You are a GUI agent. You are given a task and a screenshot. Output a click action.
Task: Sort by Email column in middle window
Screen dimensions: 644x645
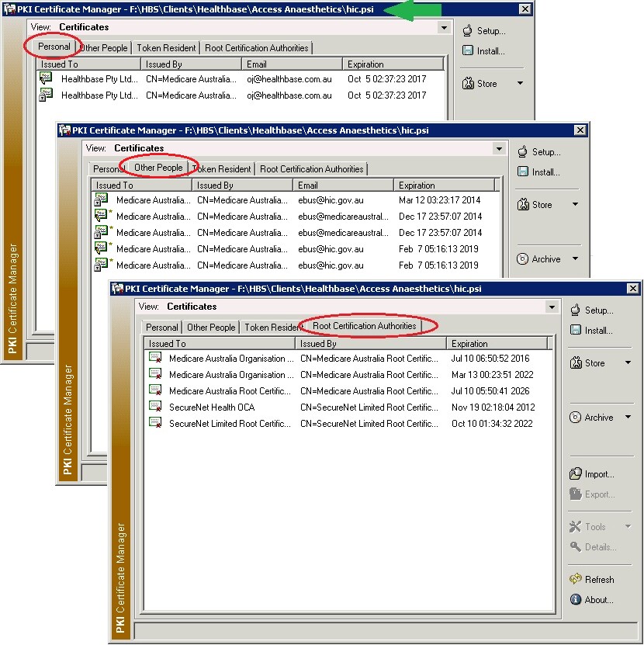pos(344,185)
